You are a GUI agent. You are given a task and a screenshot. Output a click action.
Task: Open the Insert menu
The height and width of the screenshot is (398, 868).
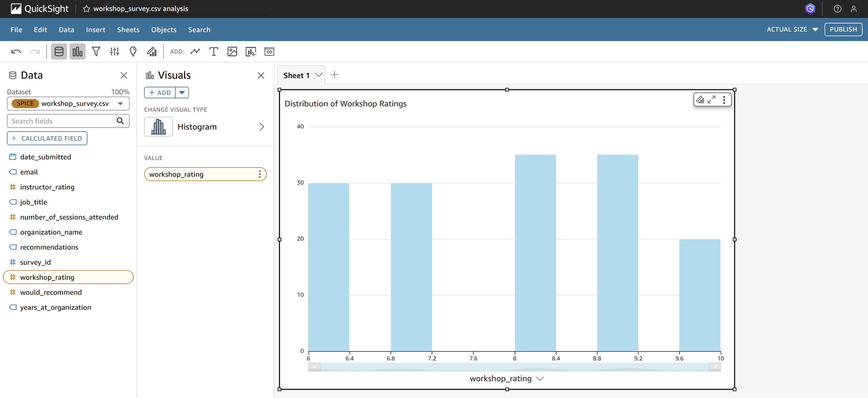95,30
